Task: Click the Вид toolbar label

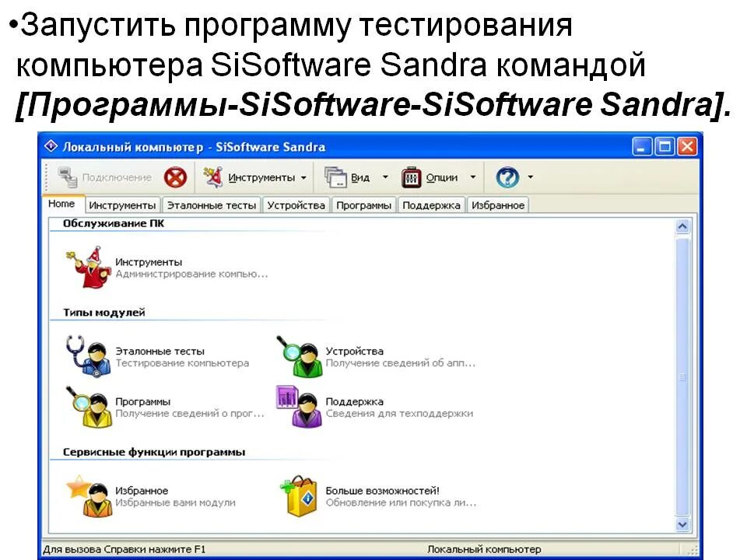Action: (x=360, y=177)
